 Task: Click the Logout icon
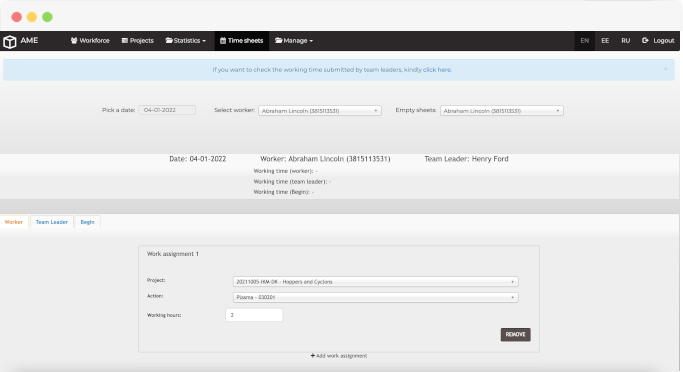[x=645, y=41]
